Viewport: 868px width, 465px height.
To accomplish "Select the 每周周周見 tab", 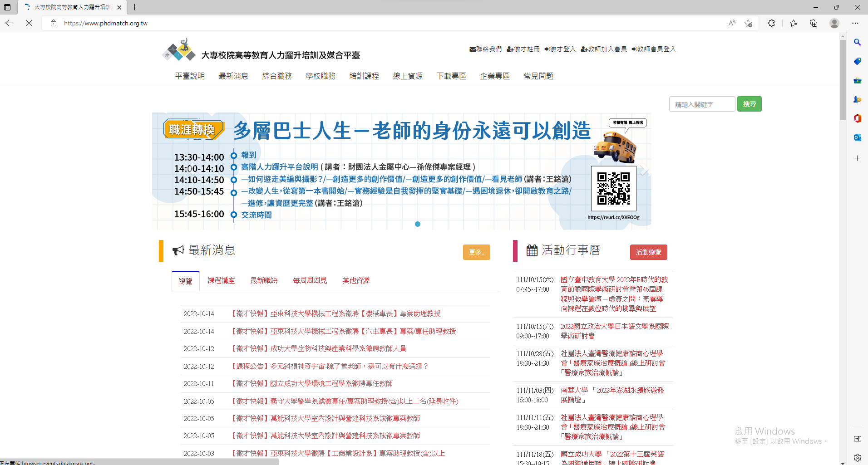I will pyautogui.click(x=310, y=280).
